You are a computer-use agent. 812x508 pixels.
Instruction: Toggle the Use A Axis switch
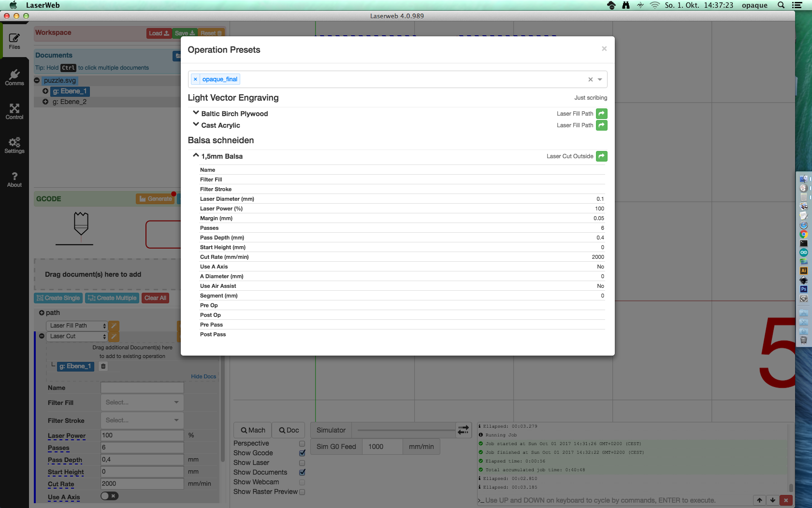[x=109, y=496]
